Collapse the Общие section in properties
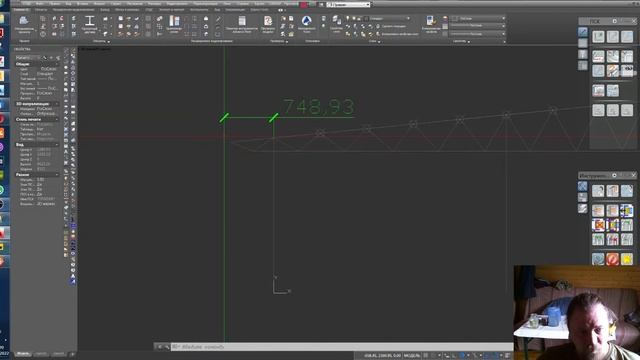 tap(57, 64)
